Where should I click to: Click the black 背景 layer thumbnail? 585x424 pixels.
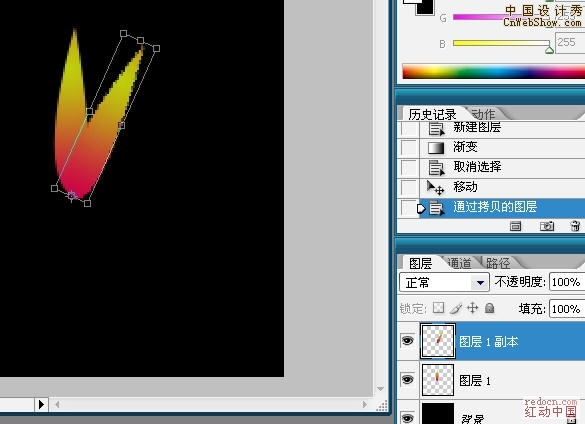[438, 414]
